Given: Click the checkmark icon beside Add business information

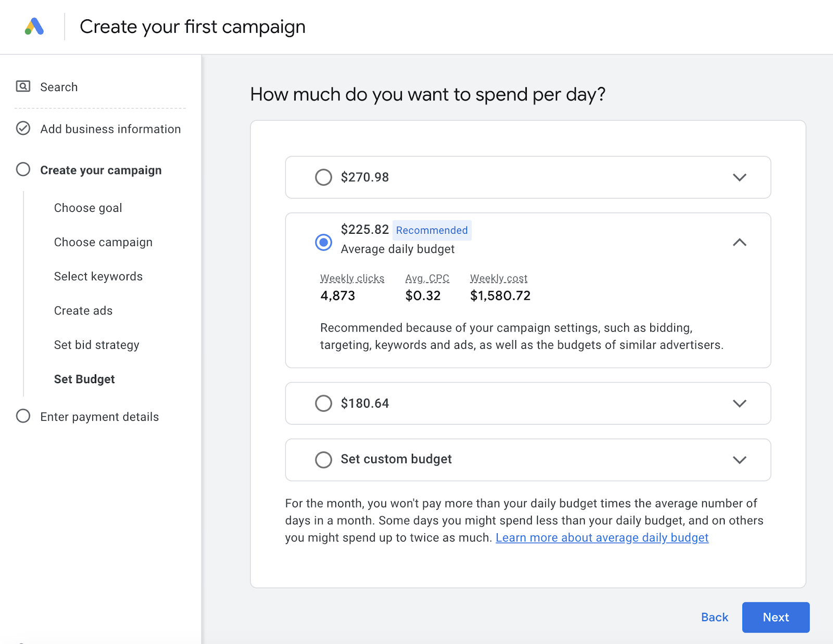Looking at the screenshot, I should point(23,129).
